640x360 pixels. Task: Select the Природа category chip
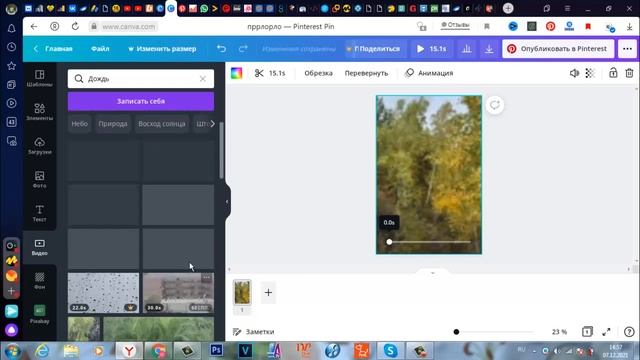113,124
